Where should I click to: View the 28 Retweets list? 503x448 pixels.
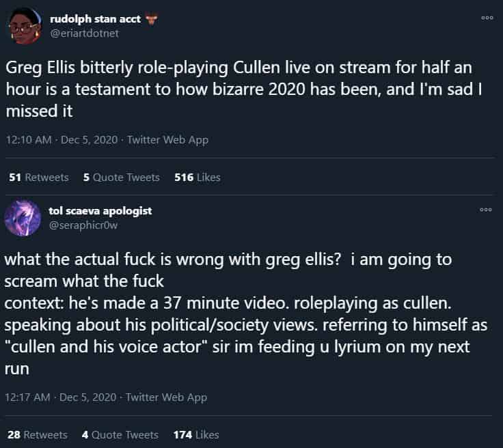point(38,434)
